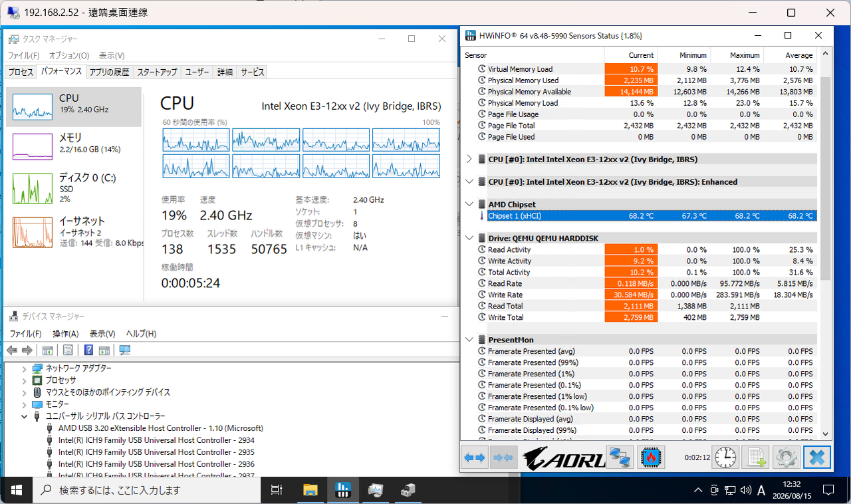This screenshot has height=504, width=851.
Task: Select AMD USB 3.20 eXtensible Host Controller
Action: (x=160, y=428)
